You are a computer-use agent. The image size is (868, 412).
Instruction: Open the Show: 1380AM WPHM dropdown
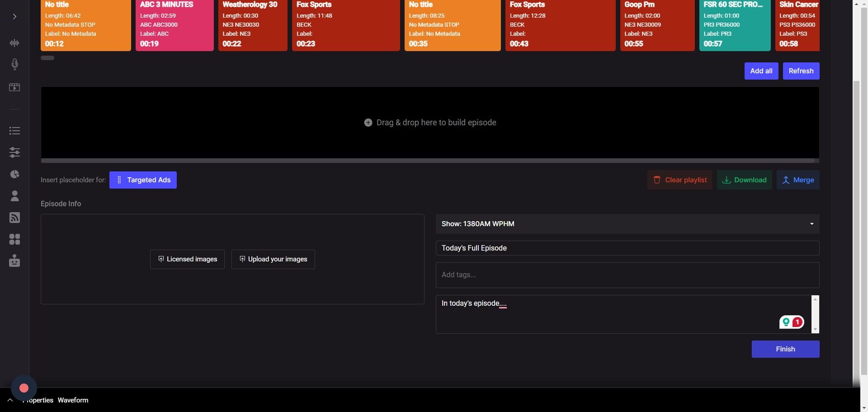[x=627, y=224]
